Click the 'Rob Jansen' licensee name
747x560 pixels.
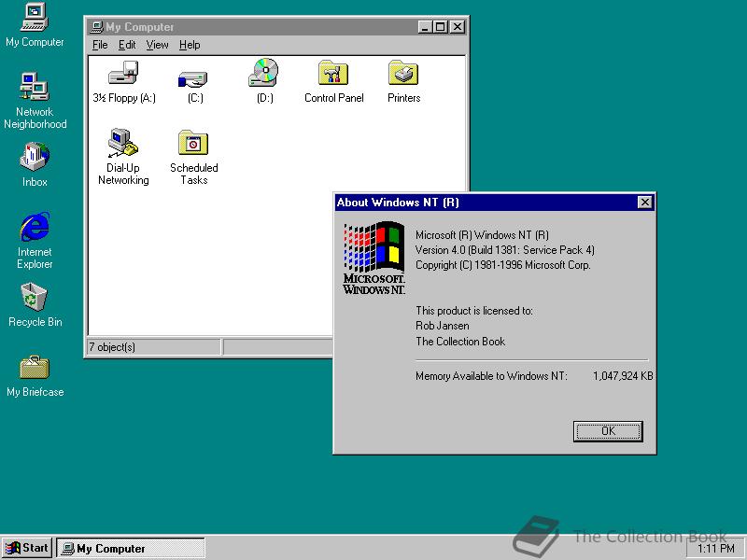[442, 326]
